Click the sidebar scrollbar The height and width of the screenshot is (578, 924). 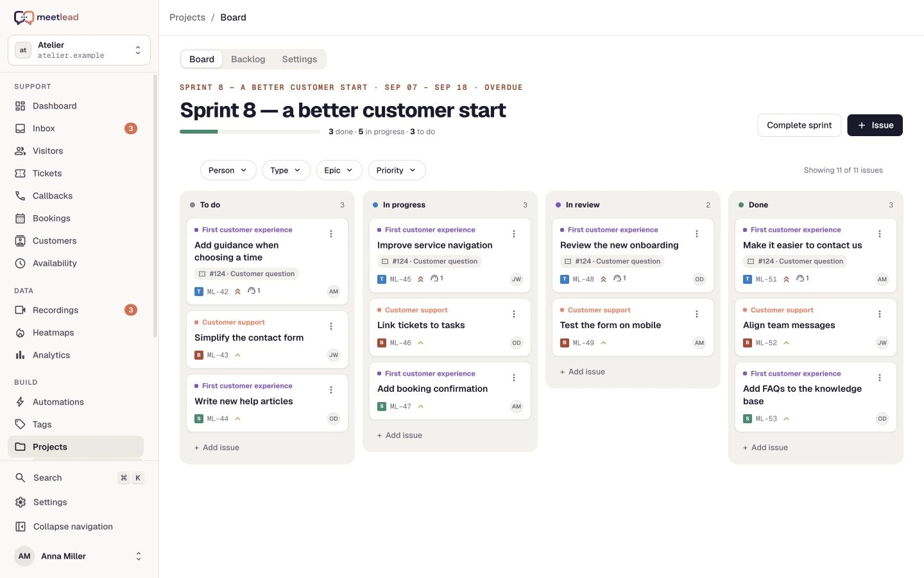point(155,206)
